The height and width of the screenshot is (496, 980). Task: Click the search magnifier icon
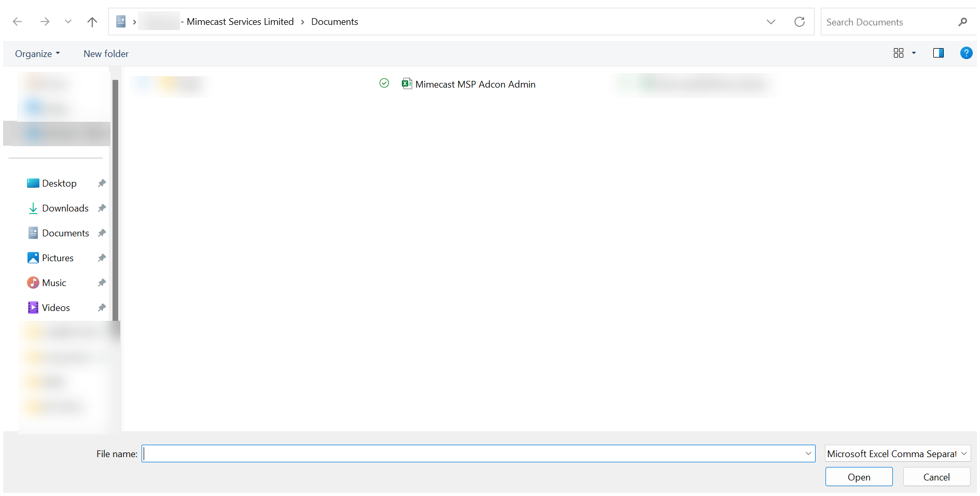(x=962, y=22)
